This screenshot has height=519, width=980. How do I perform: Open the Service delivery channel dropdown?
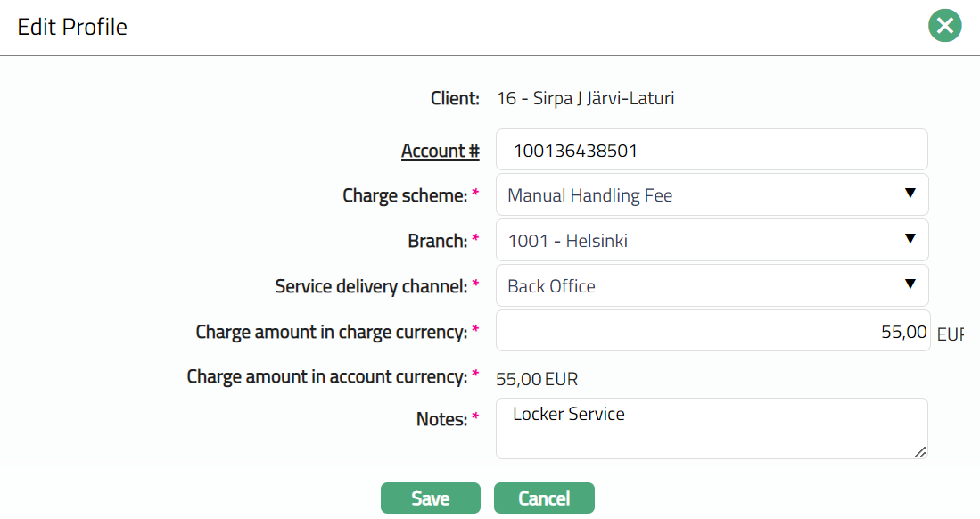[x=711, y=286]
